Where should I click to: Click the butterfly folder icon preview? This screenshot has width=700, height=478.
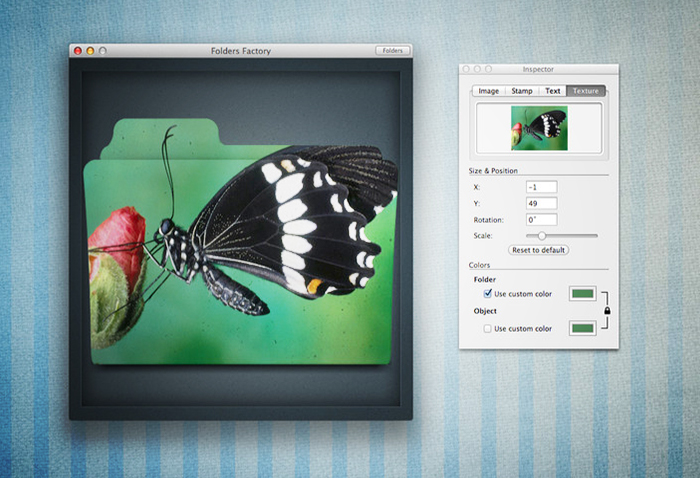pyautogui.click(x=240, y=243)
